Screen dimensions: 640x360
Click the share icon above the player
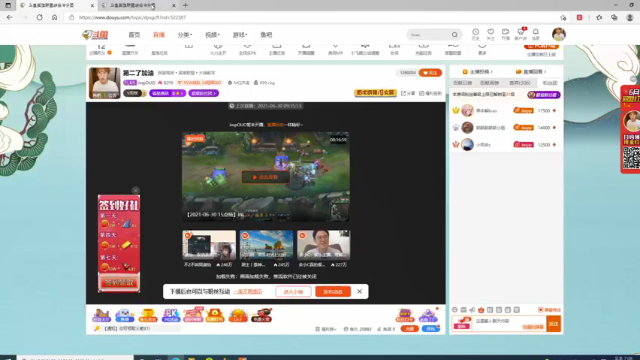(x=408, y=93)
